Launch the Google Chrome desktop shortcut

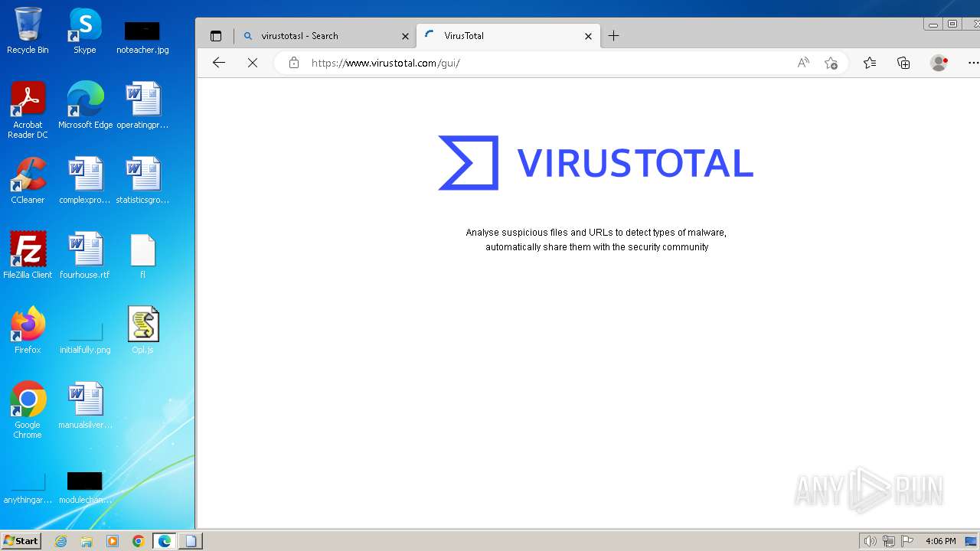(28, 409)
